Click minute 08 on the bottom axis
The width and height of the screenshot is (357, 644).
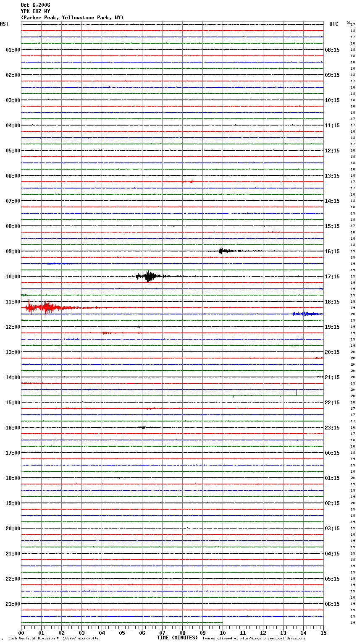182,633
